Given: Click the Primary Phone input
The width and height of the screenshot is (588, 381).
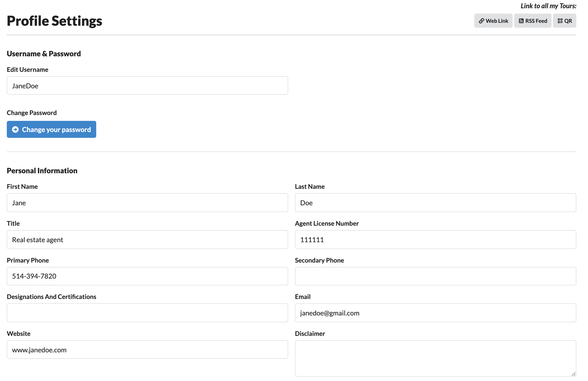Looking at the screenshot, I should 147,276.
